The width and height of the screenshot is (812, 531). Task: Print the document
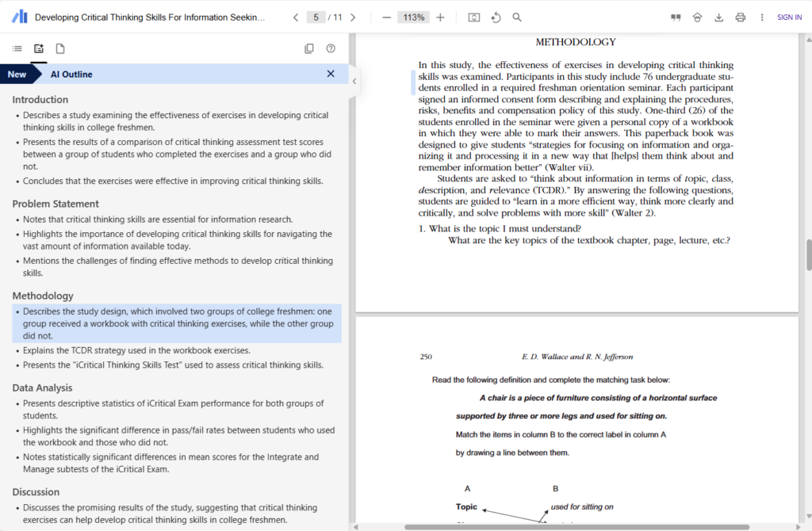tap(741, 17)
